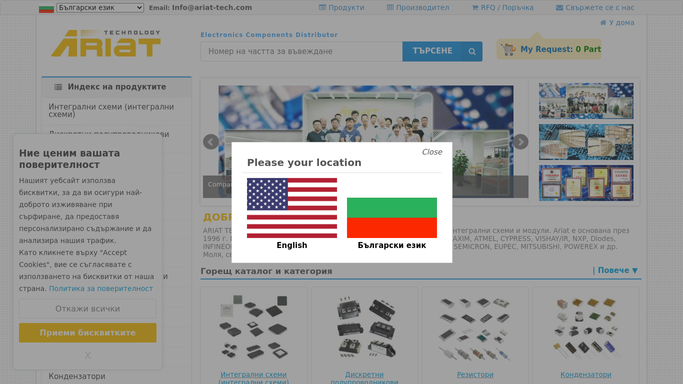
Task: Open Политика за поверителност link
Action: 101,288
